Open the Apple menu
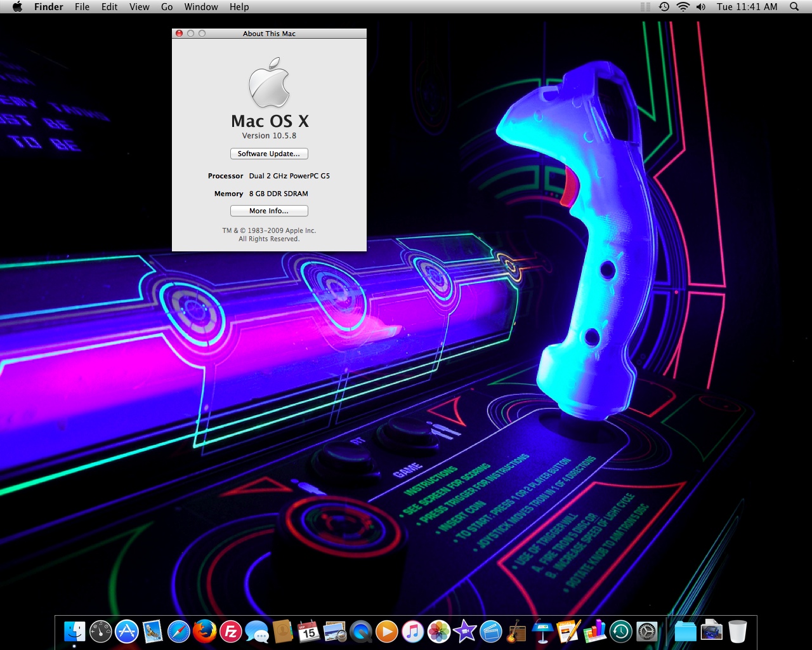The width and height of the screenshot is (812, 650). [x=17, y=7]
